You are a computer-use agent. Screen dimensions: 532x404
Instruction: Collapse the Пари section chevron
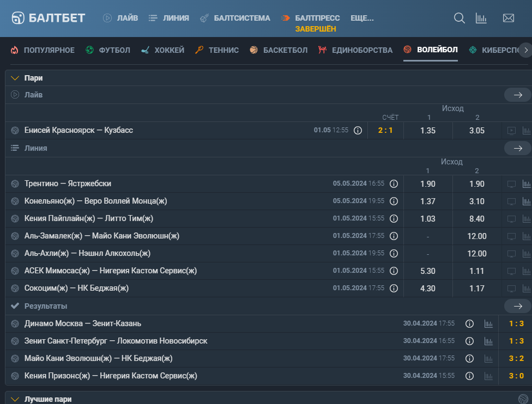15,78
